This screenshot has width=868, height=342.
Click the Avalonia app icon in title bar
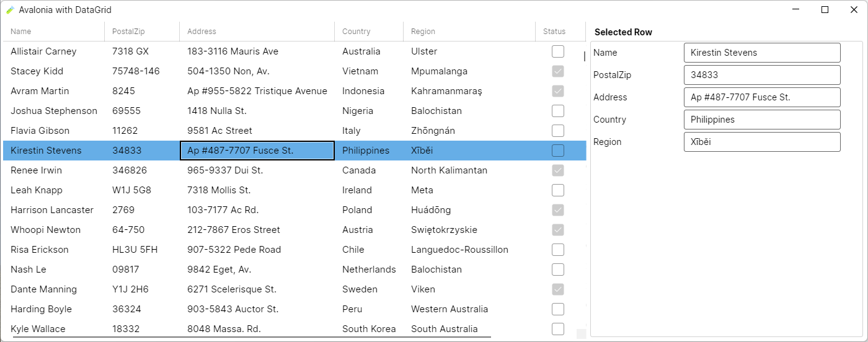(10, 10)
